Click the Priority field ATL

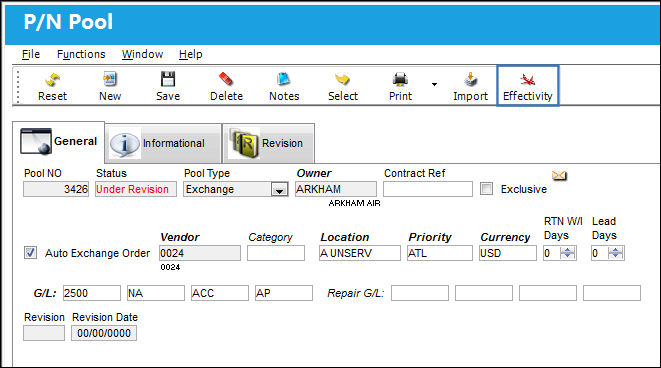point(440,253)
